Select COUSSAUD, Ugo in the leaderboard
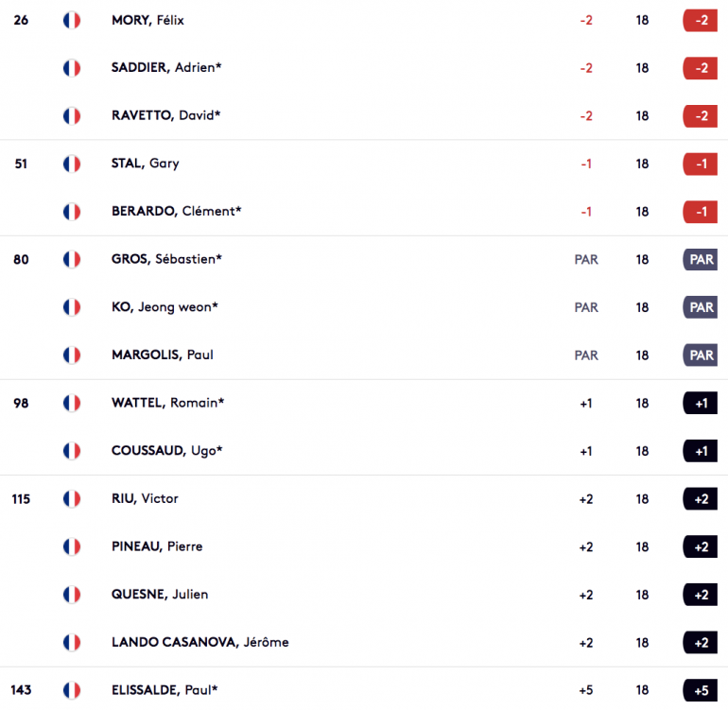Viewport: 728px width, 710px height. [166, 451]
